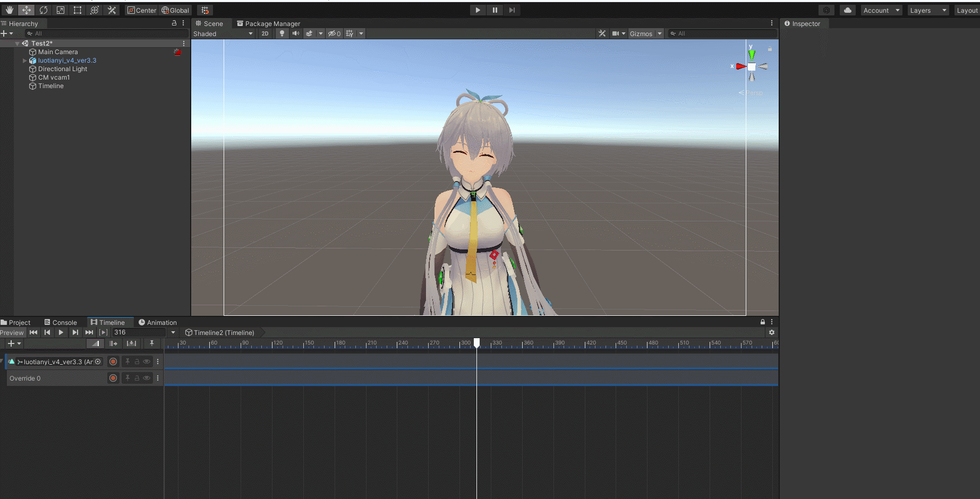Enable recording on luotianyi track
The width and height of the screenshot is (980, 499).
click(x=113, y=362)
